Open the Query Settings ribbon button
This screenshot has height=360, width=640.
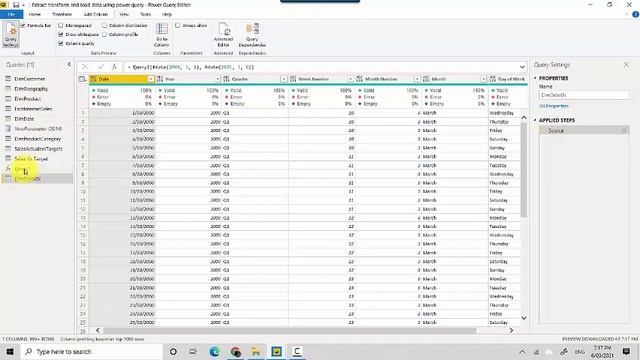[11, 35]
